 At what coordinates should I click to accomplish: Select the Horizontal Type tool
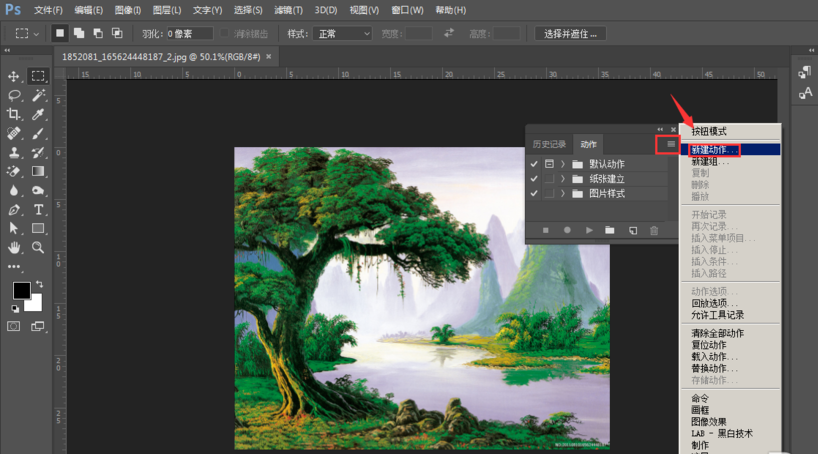pos(38,210)
